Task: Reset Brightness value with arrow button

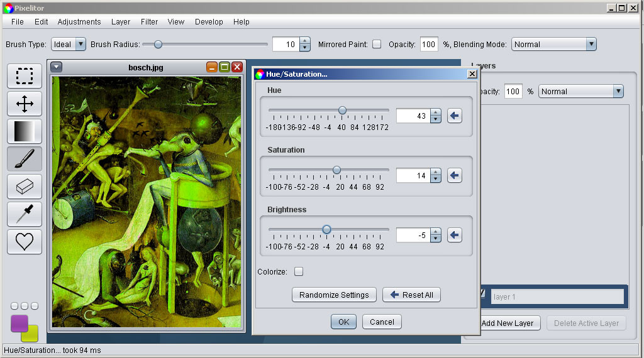Action: pos(454,235)
